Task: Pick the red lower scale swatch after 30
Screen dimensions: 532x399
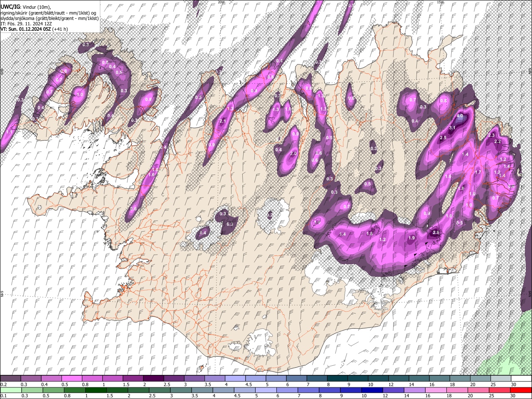Action: [520, 390]
